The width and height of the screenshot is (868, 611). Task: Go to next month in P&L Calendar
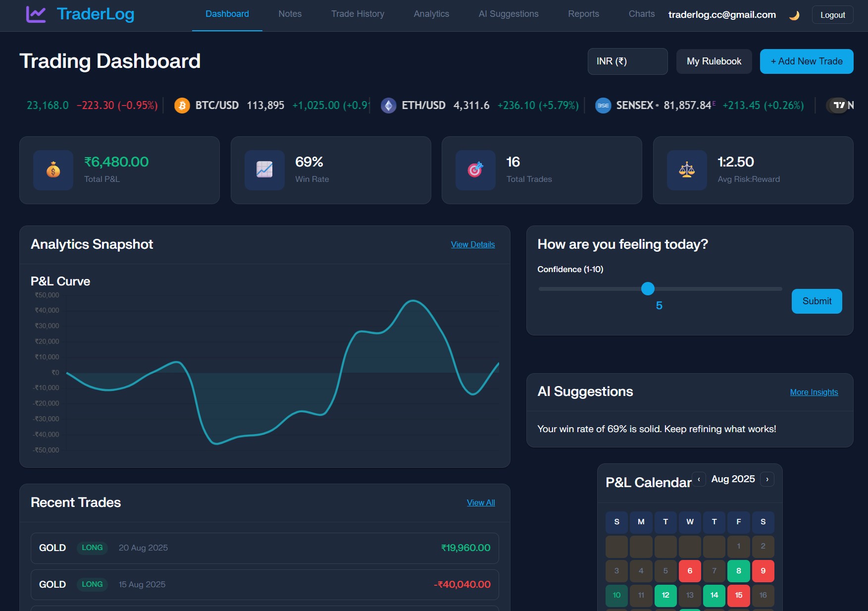(767, 479)
